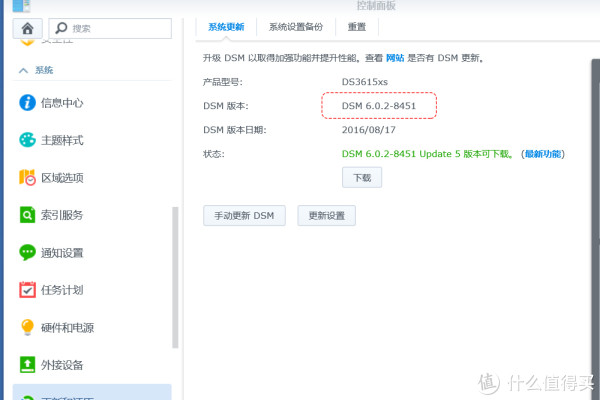Viewport: 600px width, 400px height.
Task: Go to the Control Panel home icon
Action: pyautogui.click(x=28, y=28)
